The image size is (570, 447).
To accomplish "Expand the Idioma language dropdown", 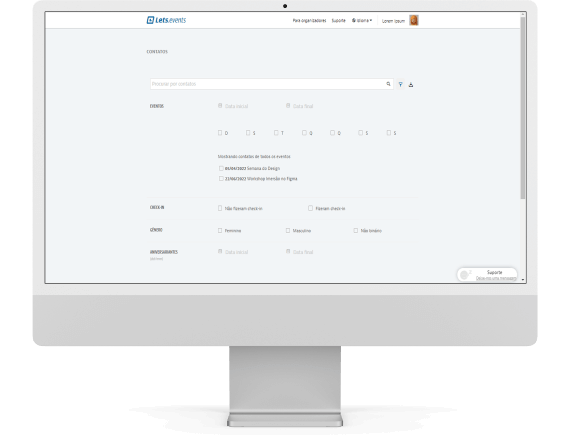I will point(362,20).
